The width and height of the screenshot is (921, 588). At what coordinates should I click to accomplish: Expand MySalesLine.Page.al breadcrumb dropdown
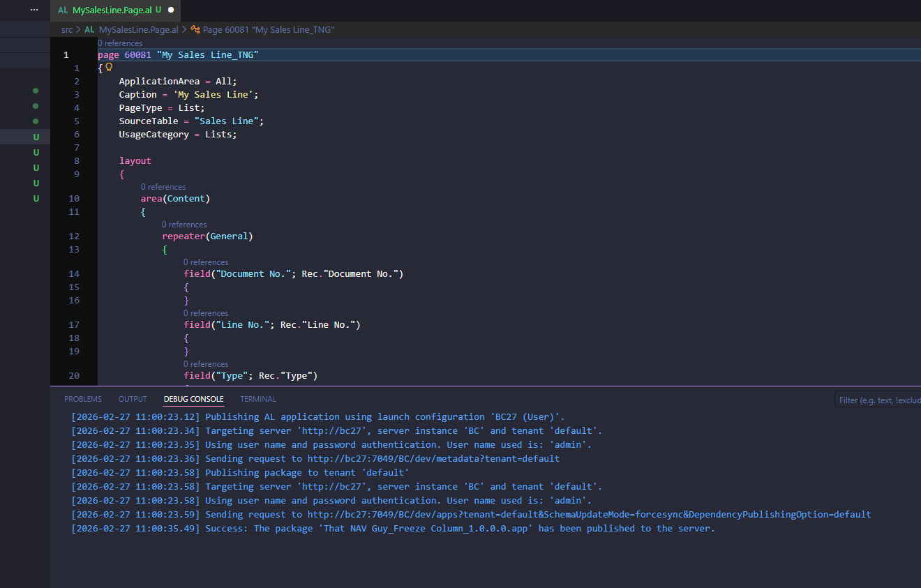click(138, 30)
